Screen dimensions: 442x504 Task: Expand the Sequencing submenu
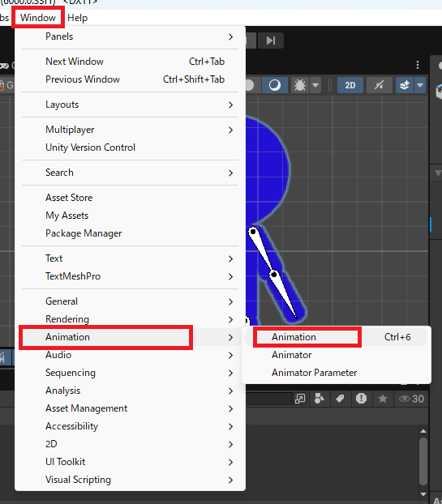click(130, 373)
